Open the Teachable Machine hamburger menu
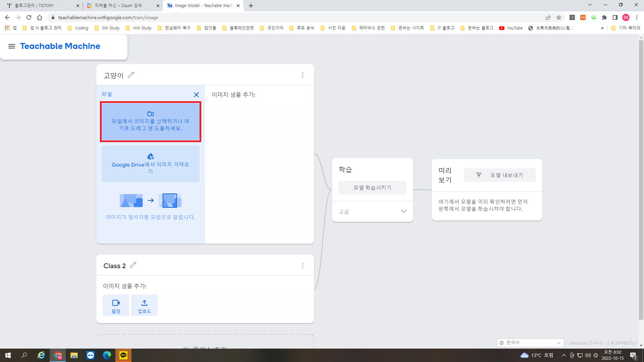 (12, 46)
